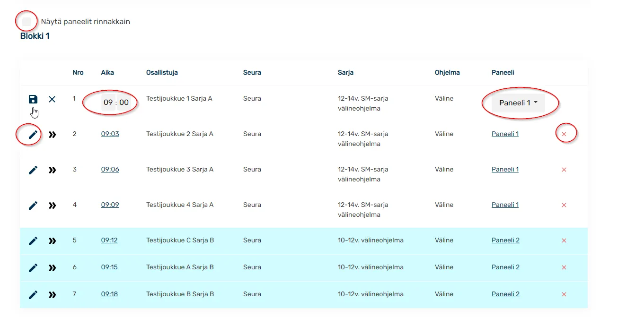Viewport: 644px width, 326px height.
Task: Click the Seura column header
Action: (252, 73)
